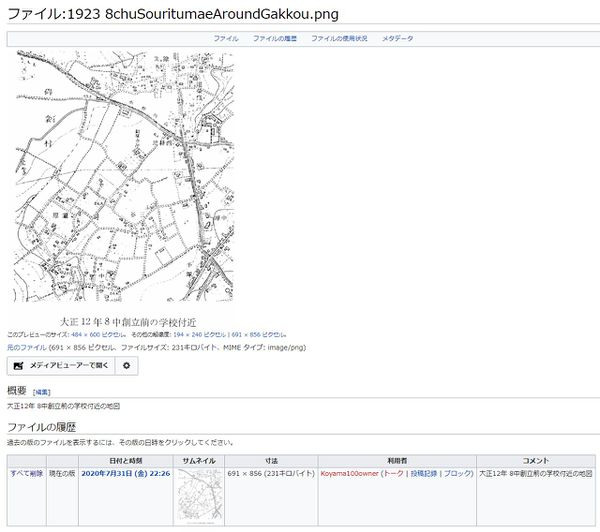Select the メタデータ tab
This screenshot has height=532, width=600.
point(397,38)
